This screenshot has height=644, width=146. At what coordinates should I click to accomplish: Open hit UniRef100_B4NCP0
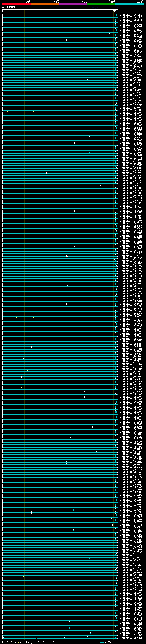131,527
